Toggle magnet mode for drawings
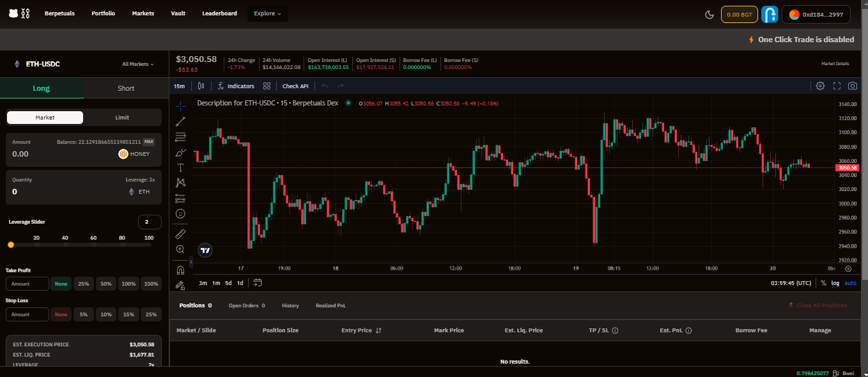 pos(180,270)
